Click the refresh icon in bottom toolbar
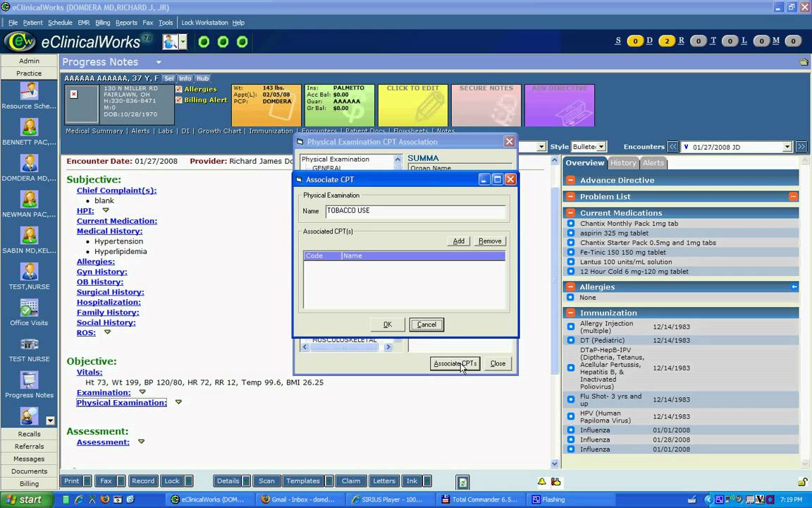The height and width of the screenshot is (508, 812). tap(463, 483)
